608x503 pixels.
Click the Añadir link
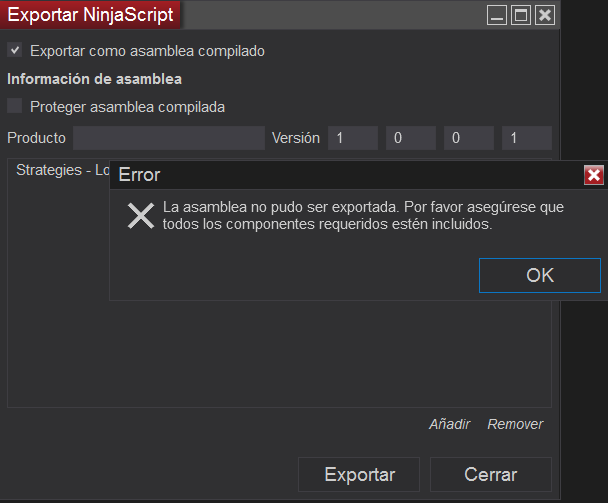(x=449, y=424)
